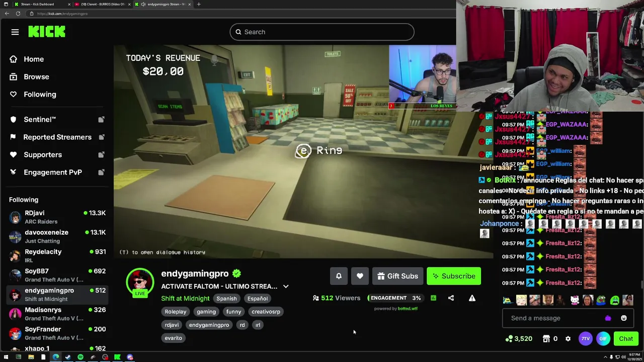Click the evarito tag
Viewport: 644px width, 362px height.
tap(173, 338)
